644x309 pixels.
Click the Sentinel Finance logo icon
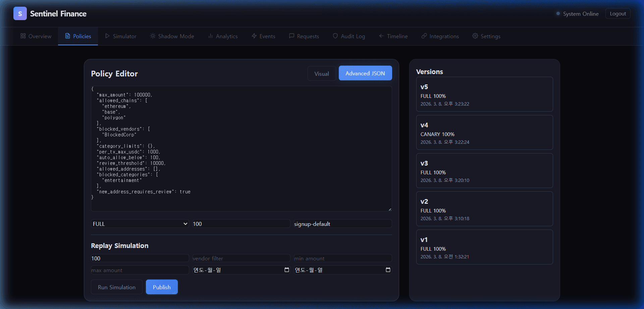[20, 14]
